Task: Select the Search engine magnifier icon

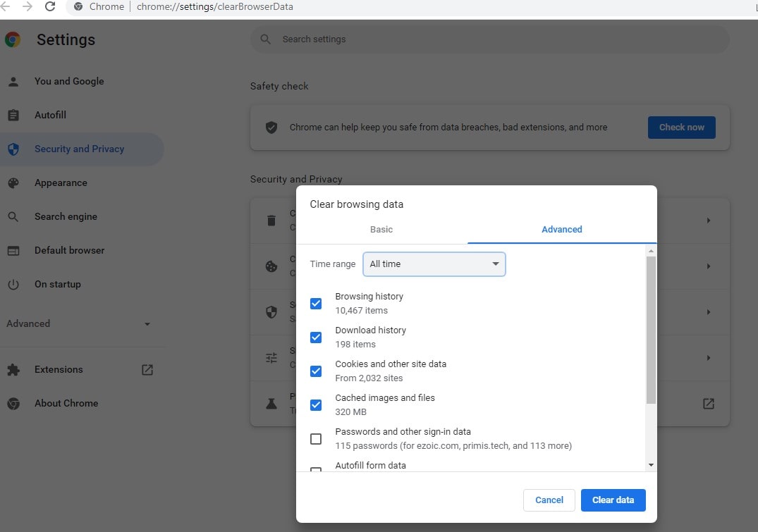Action: 14,216
